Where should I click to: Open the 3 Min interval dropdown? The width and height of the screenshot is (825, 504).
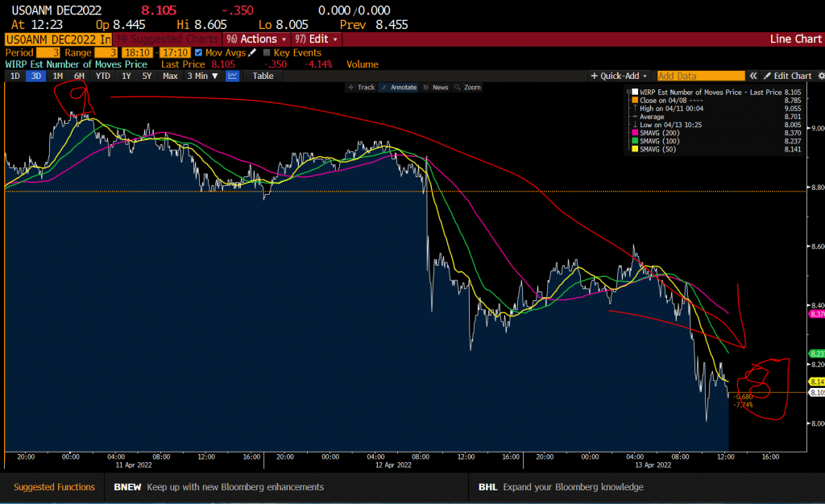point(202,76)
